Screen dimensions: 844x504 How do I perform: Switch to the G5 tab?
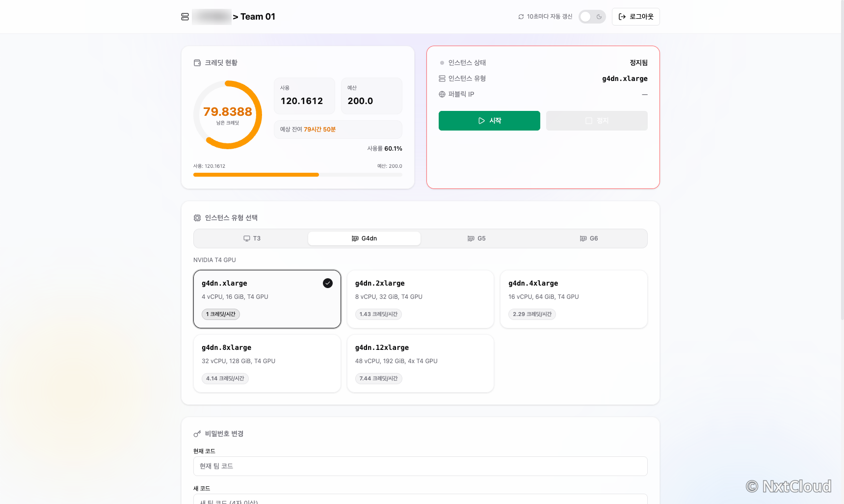click(476, 239)
